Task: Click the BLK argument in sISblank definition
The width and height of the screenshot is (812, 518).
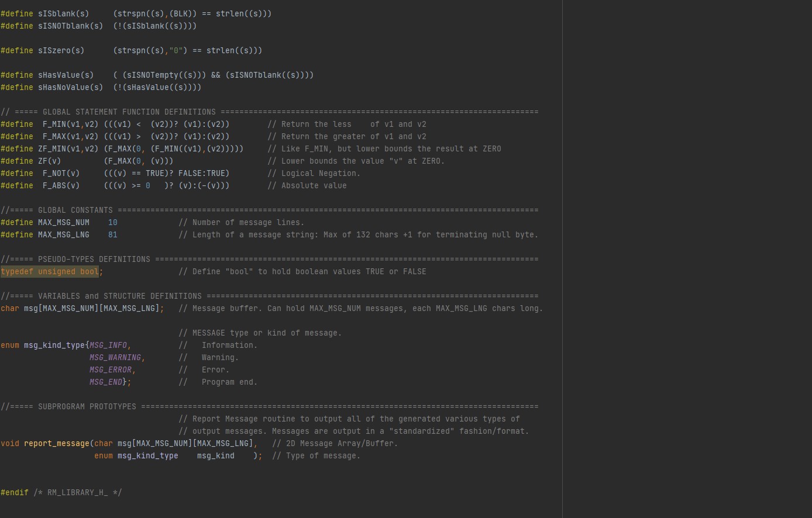Action: pyautogui.click(x=180, y=14)
